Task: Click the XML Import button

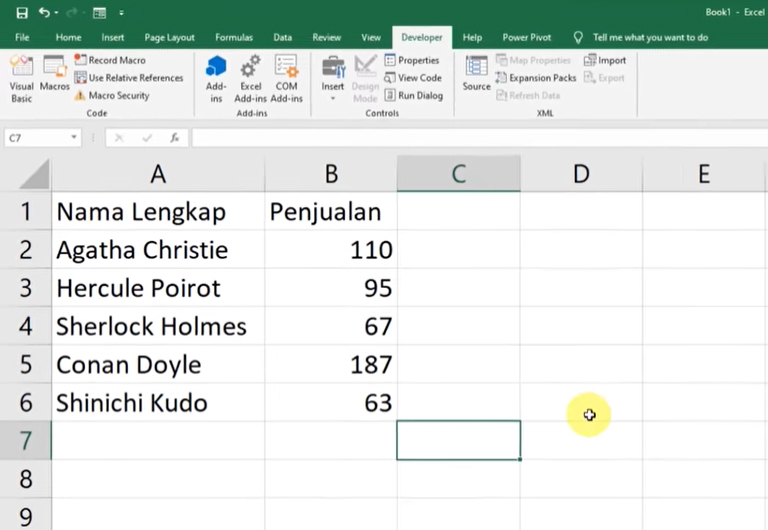Action: pos(605,61)
